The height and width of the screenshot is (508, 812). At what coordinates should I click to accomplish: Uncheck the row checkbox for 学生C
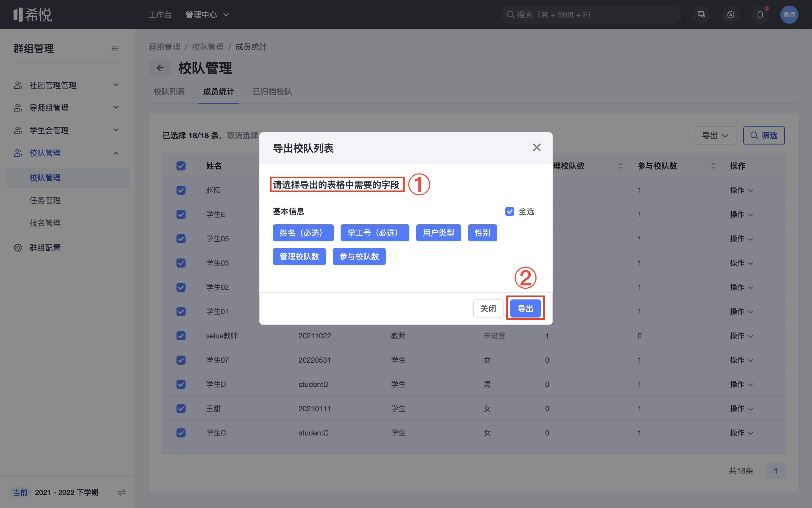point(181,433)
